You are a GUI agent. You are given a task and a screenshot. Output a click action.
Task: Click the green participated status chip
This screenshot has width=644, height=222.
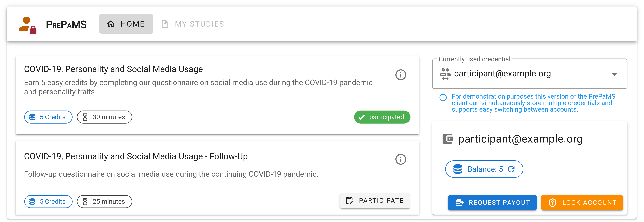[x=382, y=117]
